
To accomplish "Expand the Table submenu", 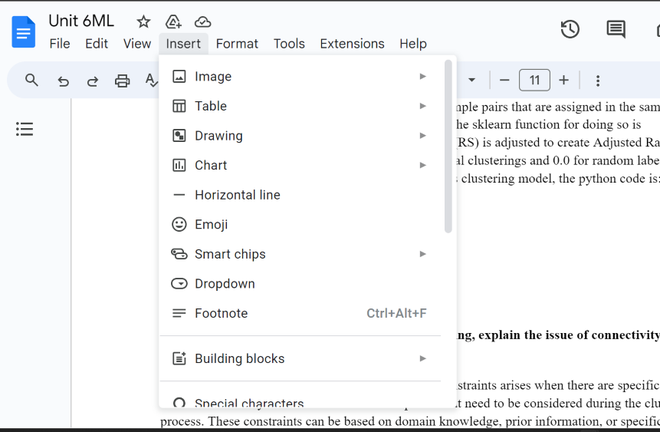I will point(300,106).
